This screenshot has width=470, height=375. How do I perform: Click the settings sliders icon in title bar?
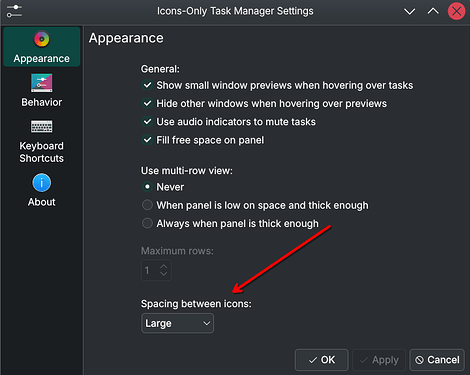(14, 11)
